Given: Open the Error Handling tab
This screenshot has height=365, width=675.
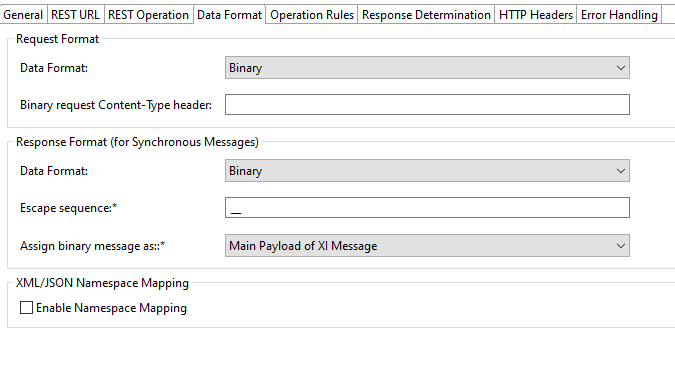Looking at the screenshot, I should click(619, 15).
